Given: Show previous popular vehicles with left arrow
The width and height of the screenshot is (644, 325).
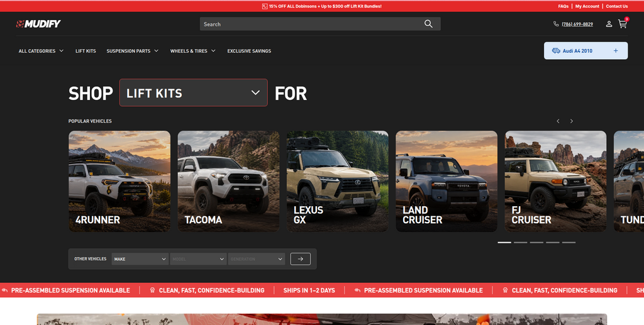Looking at the screenshot, I should pos(558,121).
